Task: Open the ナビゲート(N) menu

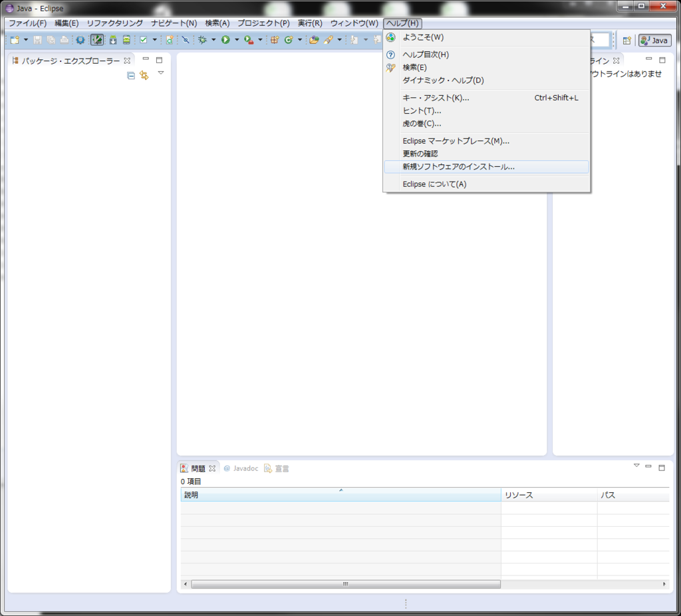Action: (174, 23)
